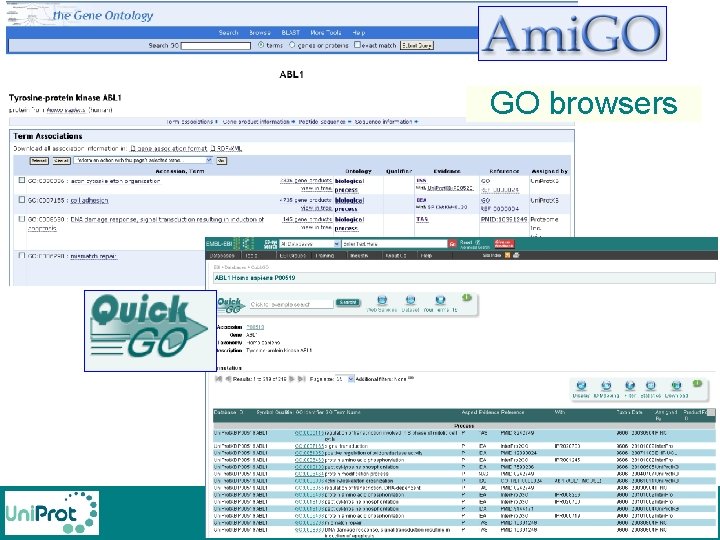
Task: Click the 'Enter Text Here' EBI search field
Action: (x=394, y=244)
